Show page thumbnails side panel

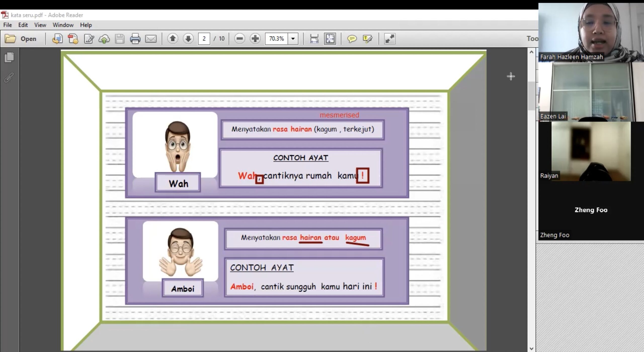pos(9,57)
